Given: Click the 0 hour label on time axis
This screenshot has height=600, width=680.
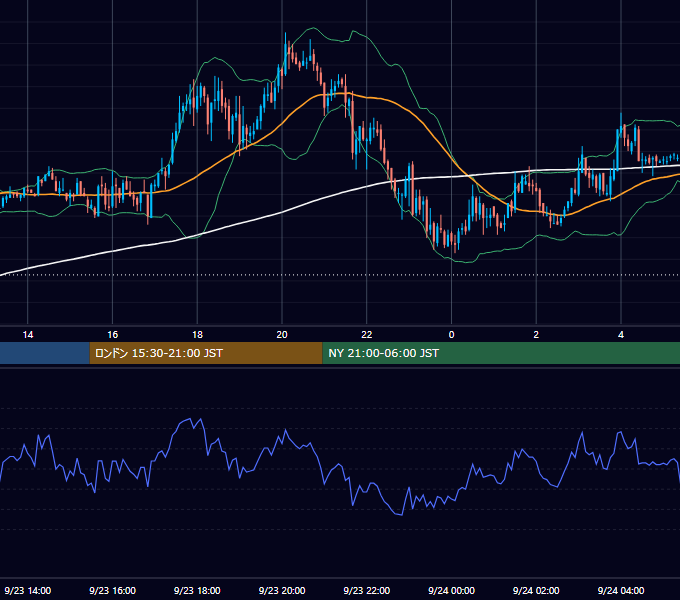Looking at the screenshot, I should click(x=451, y=335).
